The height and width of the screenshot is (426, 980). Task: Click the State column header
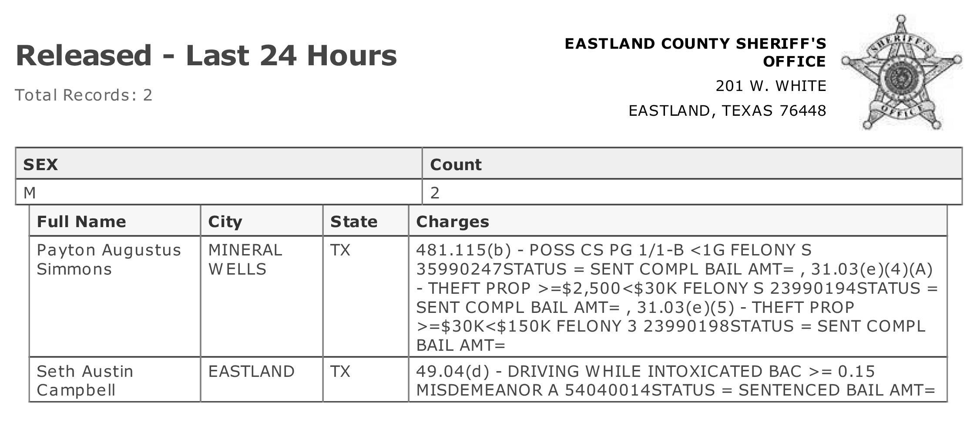point(366,221)
